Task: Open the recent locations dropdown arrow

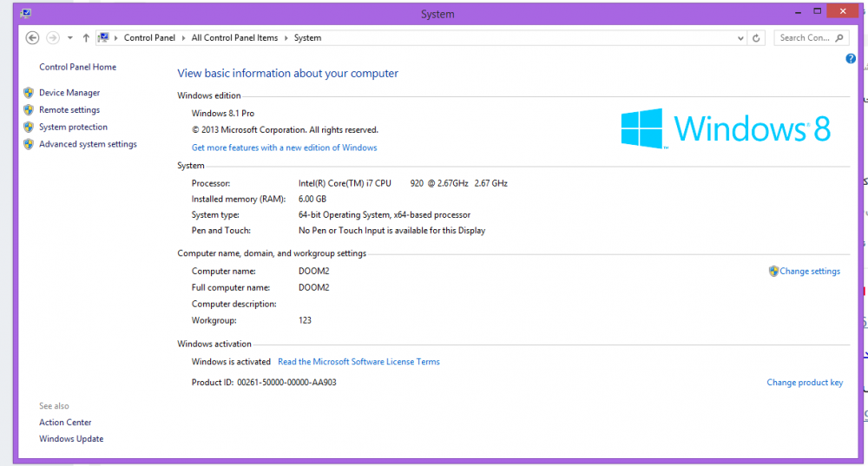Action: point(69,38)
